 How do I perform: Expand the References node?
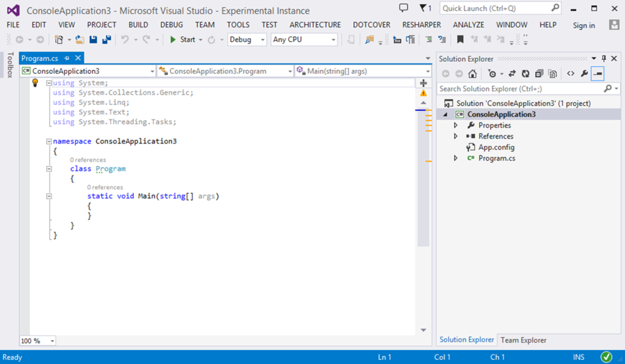[455, 136]
